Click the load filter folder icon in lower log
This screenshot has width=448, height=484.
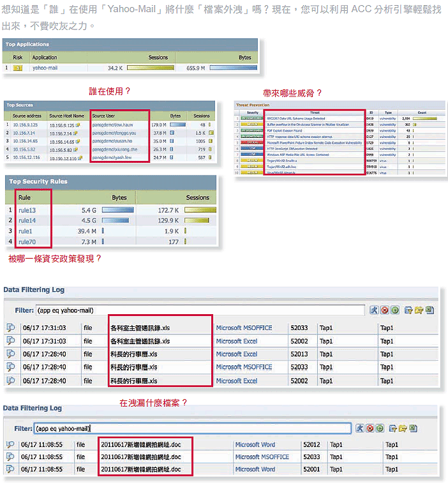(402, 428)
